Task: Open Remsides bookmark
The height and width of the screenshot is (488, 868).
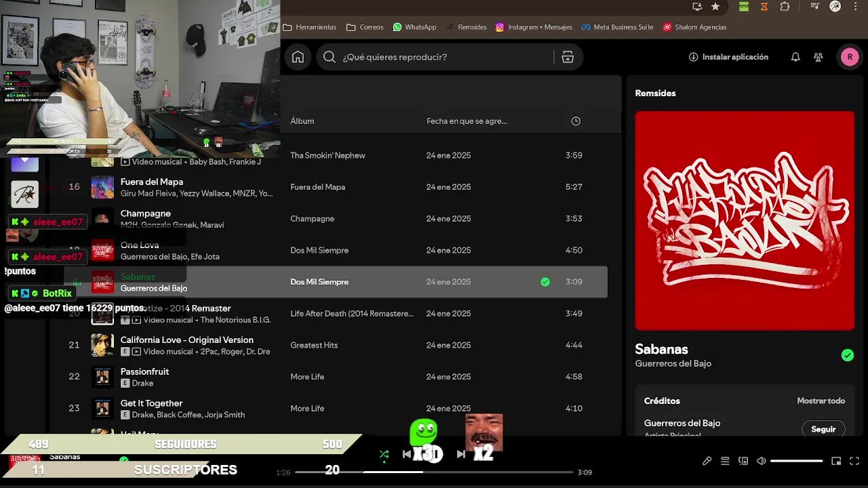Action: pyautogui.click(x=466, y=27)
